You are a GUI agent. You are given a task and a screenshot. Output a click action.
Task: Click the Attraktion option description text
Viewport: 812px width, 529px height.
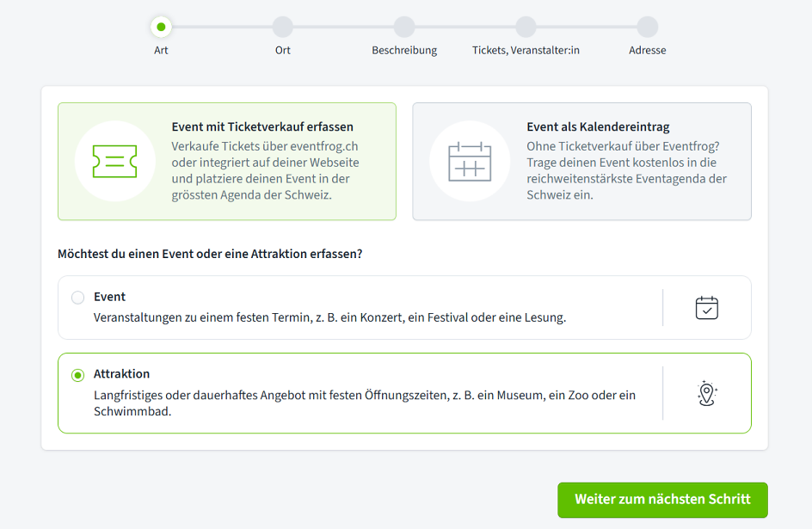(x=364, y=403)
